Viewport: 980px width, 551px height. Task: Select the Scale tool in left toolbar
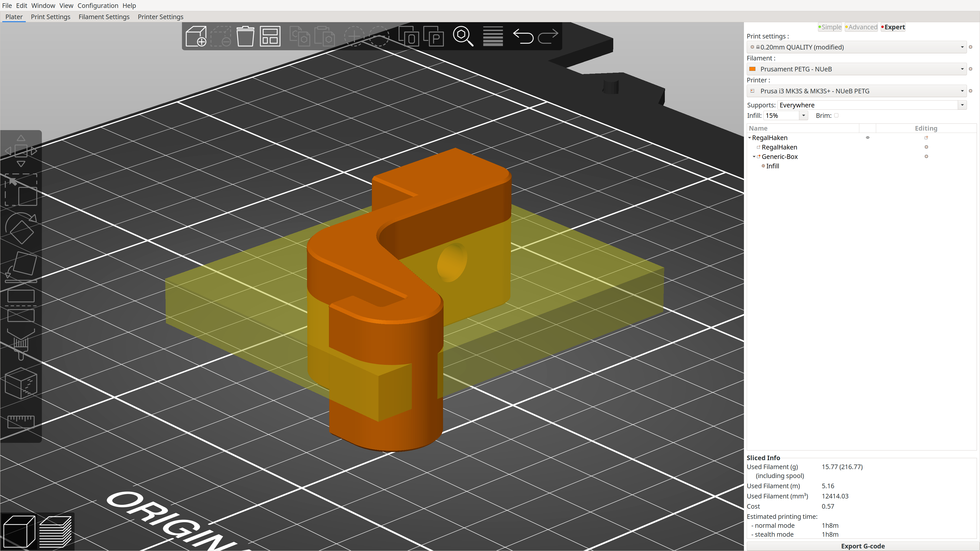pyautogui.click(x=21, y=190)
